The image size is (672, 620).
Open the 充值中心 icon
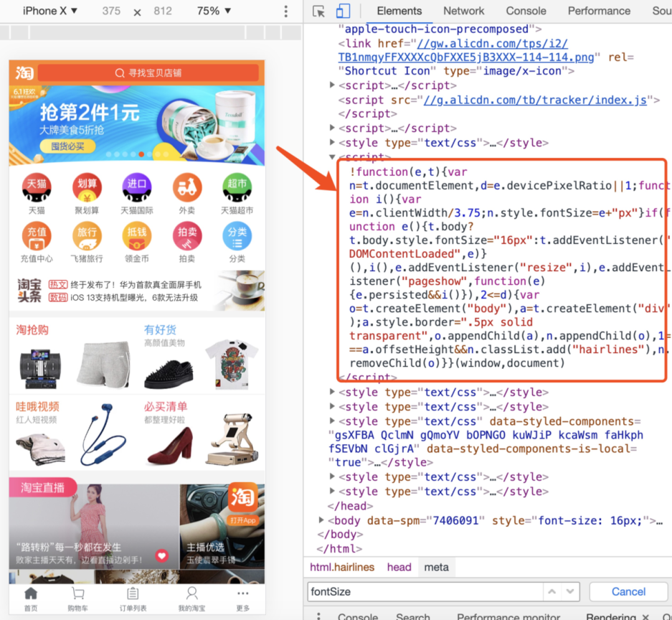click(x=37, y=236)
